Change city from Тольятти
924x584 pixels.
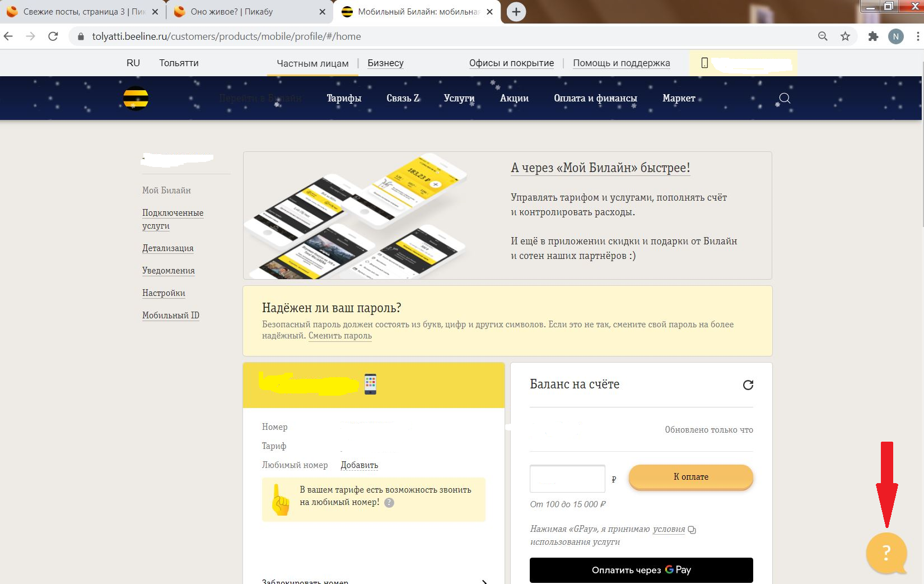[179, 63]
